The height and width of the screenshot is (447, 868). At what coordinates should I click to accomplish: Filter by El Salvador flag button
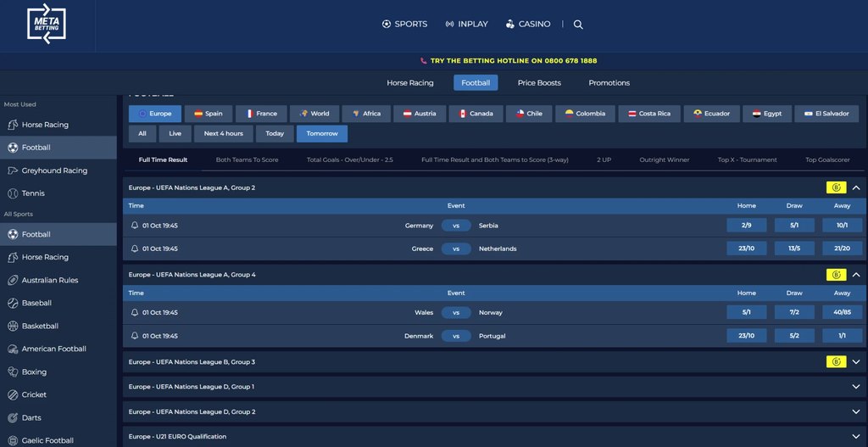click(826, 114)
